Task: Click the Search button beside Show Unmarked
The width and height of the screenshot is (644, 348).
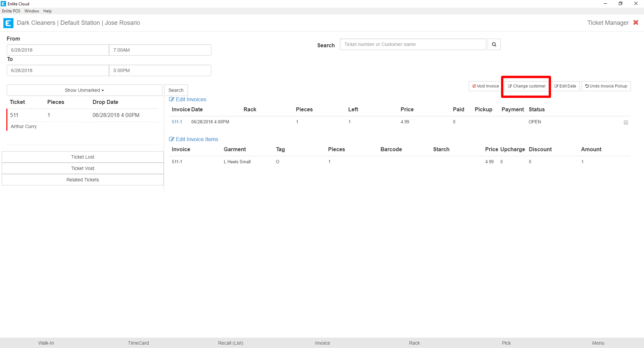Action: click(176, 90)
